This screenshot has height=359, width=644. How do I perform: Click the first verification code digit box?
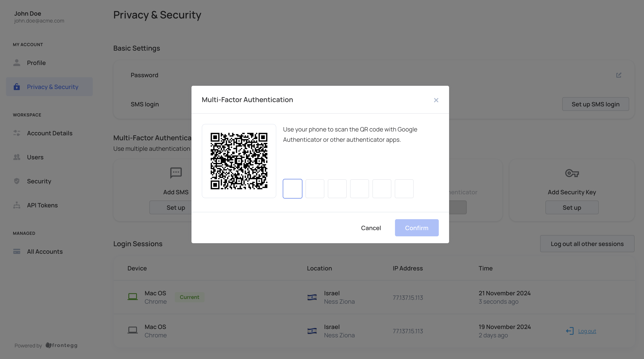(x=292, y=189)
